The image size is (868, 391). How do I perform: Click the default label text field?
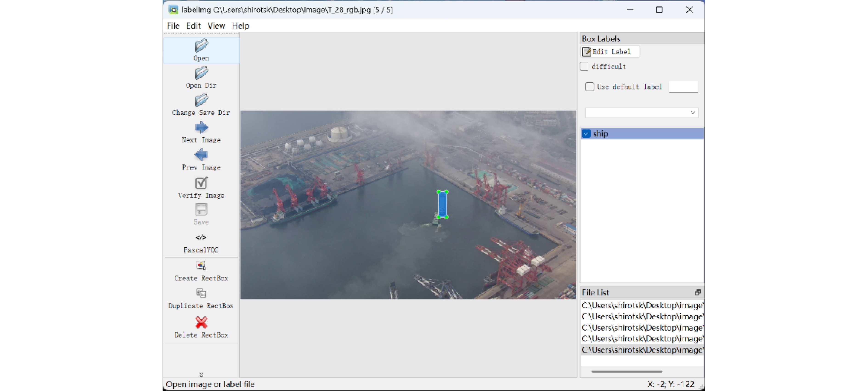[x=683, y=87]
